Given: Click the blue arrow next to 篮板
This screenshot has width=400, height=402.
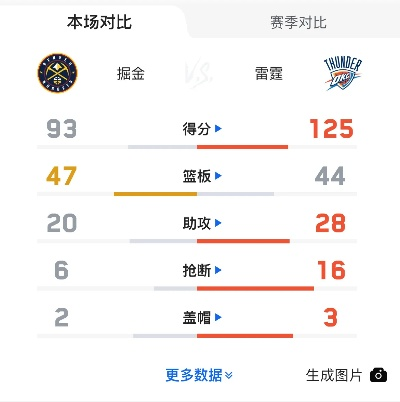Looking at the screenshot, I should coord(218,176).
